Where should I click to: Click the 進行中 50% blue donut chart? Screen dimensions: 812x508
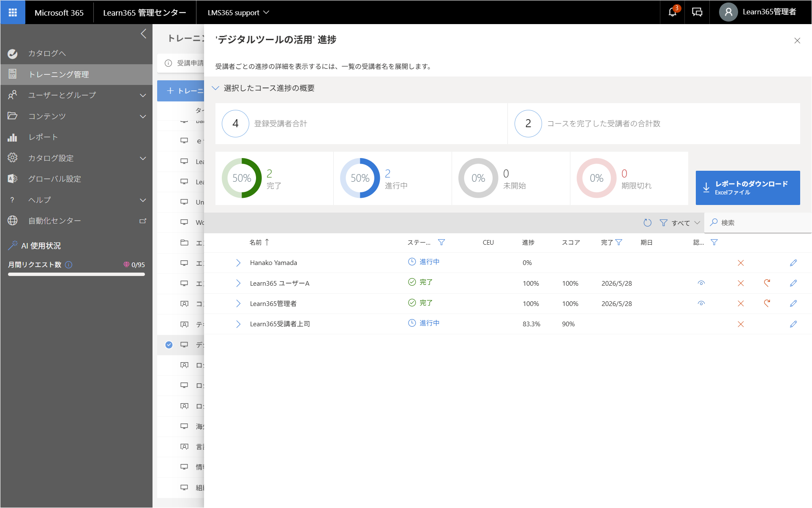click(360, 178)
